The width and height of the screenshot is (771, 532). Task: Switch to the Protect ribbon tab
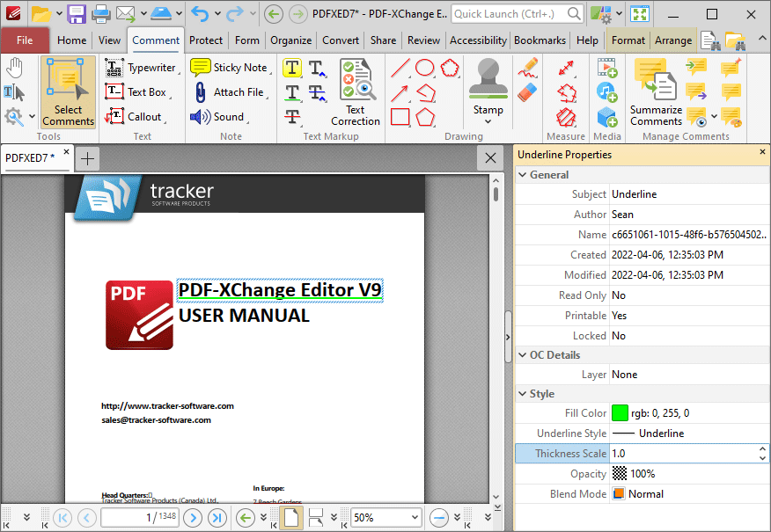click(206, 40)
